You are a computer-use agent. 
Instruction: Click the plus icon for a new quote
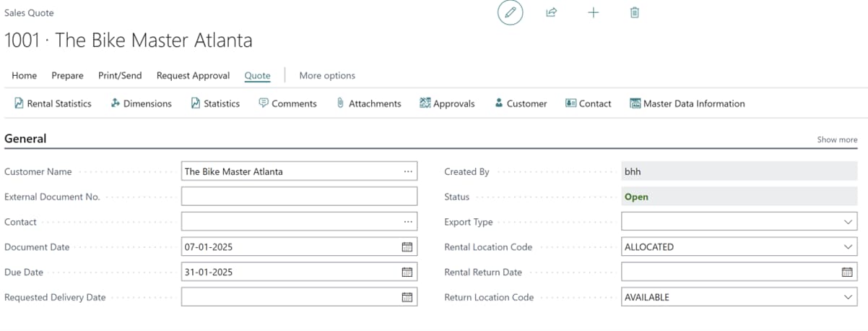tap(593, 13)
